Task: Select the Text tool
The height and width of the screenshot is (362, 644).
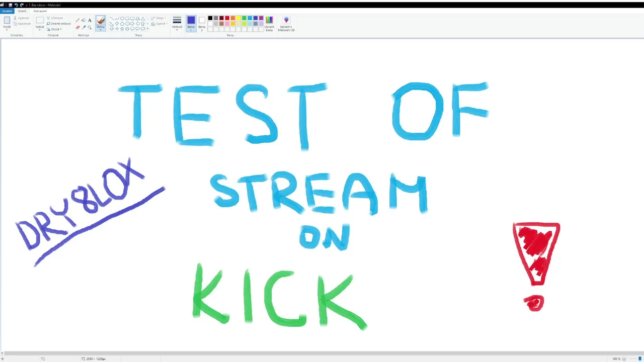Action: tap(90, 20)
